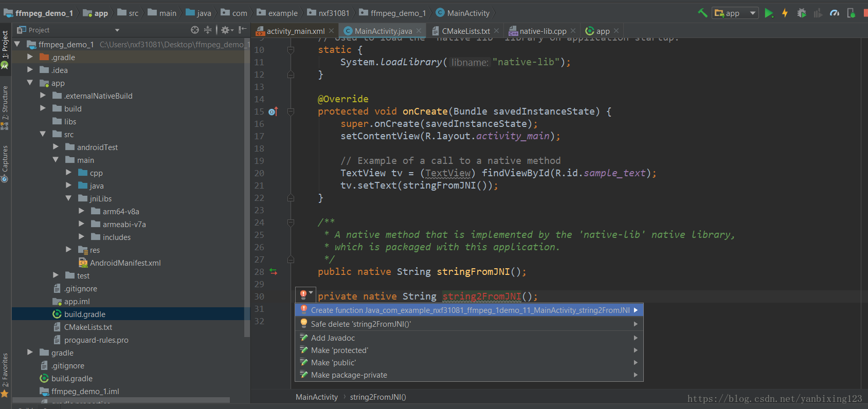Viewport: 868px width, 409px height.
Task: Expand the arm64-v8a folder
Action: point(81,211)
